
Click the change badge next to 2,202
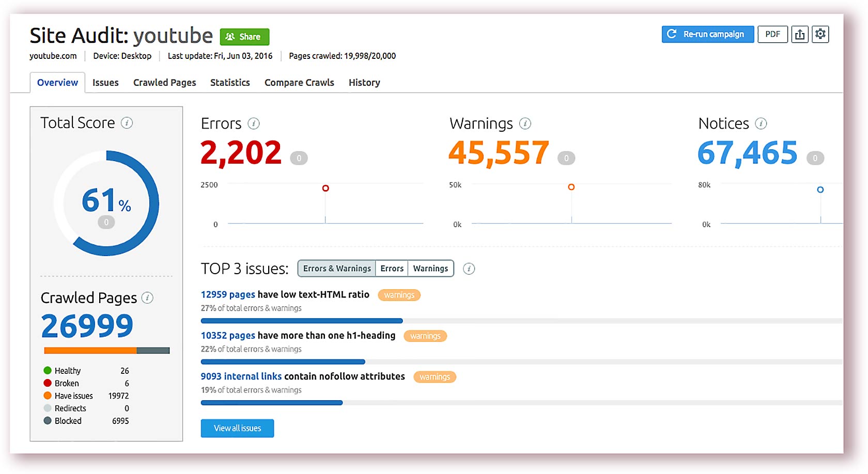[299, 158]
